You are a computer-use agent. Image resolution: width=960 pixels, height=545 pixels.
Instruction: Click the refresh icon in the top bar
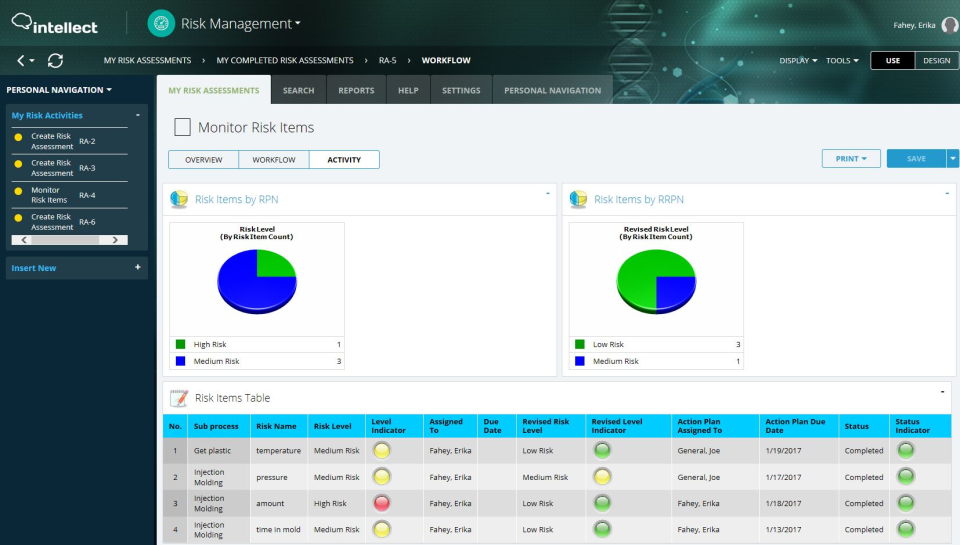[55, 61]
